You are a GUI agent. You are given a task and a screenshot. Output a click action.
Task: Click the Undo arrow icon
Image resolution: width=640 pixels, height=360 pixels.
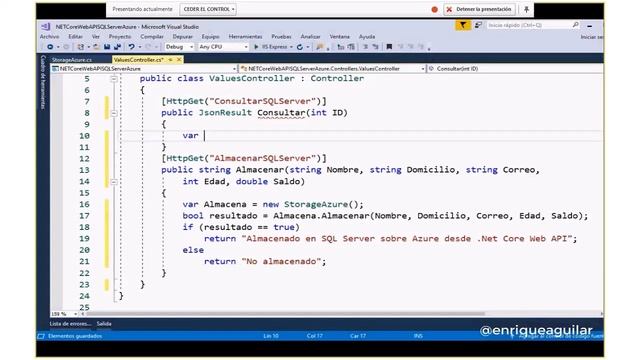131,47
